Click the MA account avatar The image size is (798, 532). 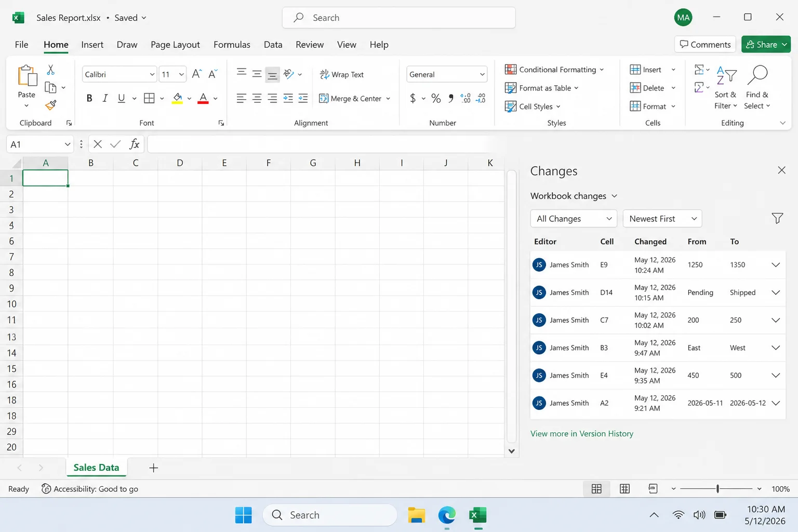pos(683,17)
